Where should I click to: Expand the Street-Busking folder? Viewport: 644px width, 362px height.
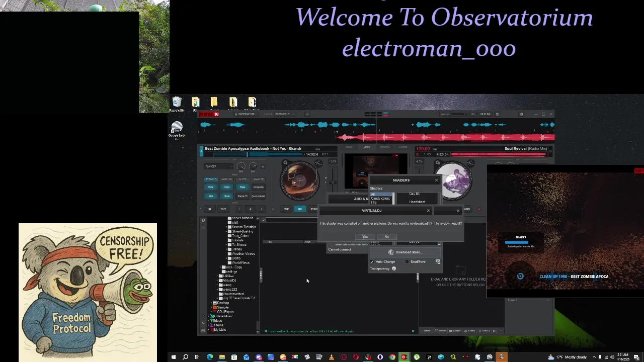(226, 231)
